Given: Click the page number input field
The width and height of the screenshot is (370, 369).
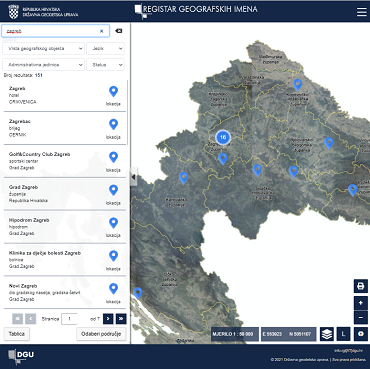Looking at the screenshot, I should 69,319.
